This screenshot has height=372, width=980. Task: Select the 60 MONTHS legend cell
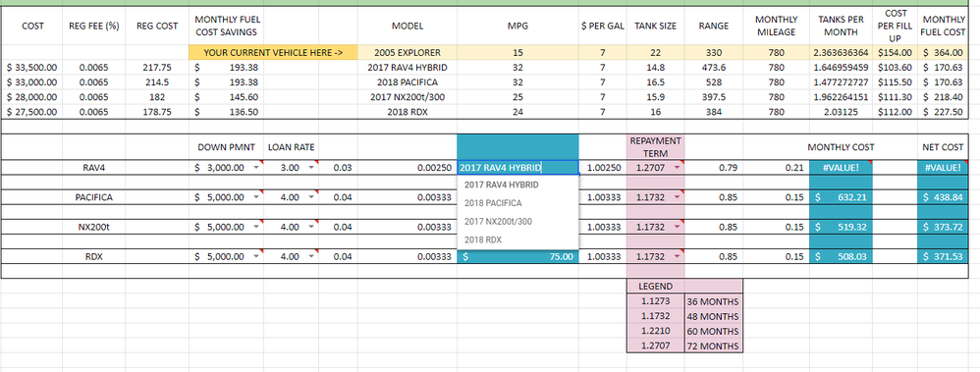pyautogui.click(x=714, y=331)
